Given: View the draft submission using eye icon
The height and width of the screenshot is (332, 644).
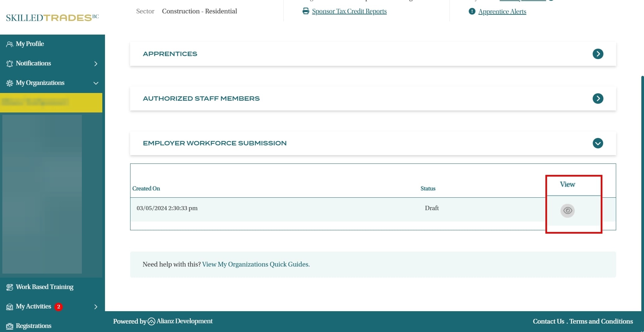Looking at the screenshot, I should click(567, 210).
